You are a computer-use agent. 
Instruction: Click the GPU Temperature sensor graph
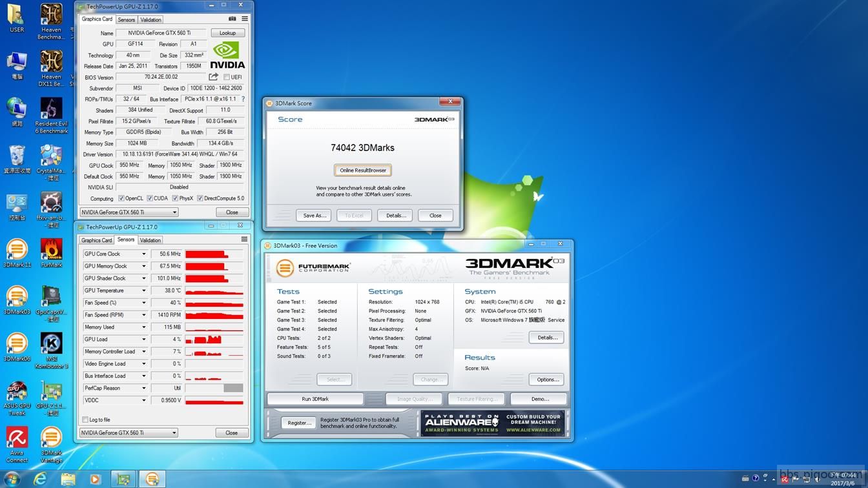pos(214,290)
